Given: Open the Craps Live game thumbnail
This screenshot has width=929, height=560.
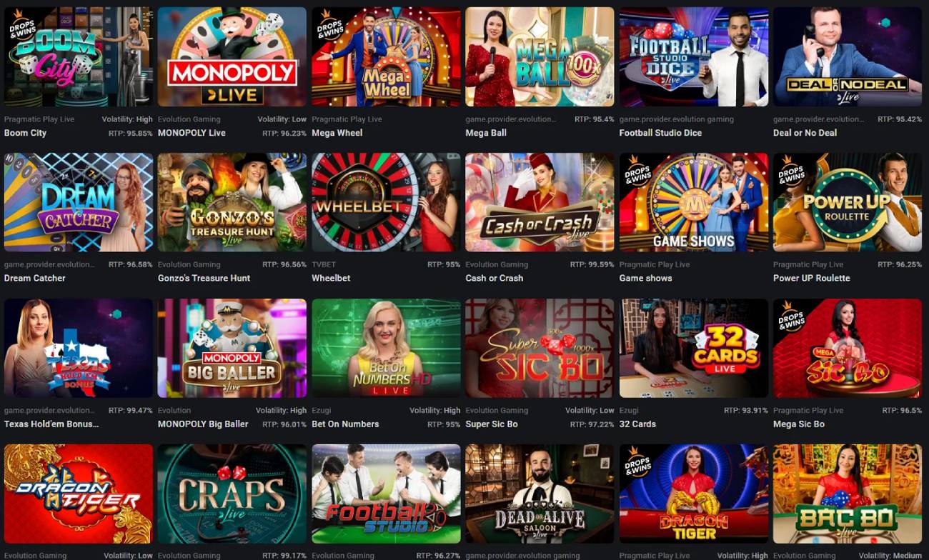Looking at the screenshot, I should (232, 494).
